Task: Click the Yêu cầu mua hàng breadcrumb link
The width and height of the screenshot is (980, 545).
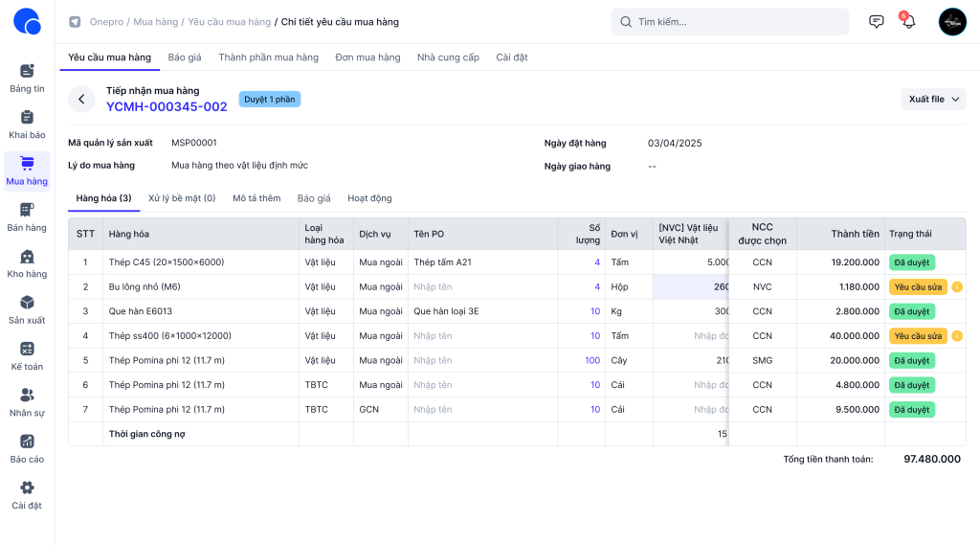Action: (x=229, y=22)
